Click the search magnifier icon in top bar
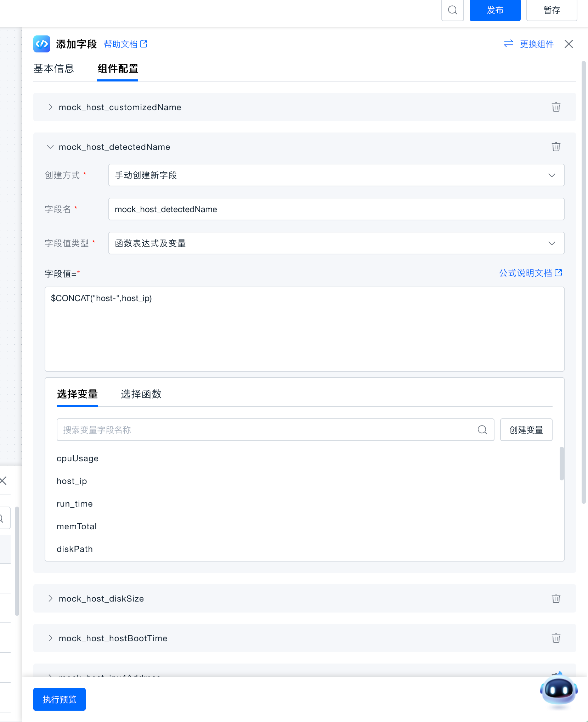 (x=452, y=10)
